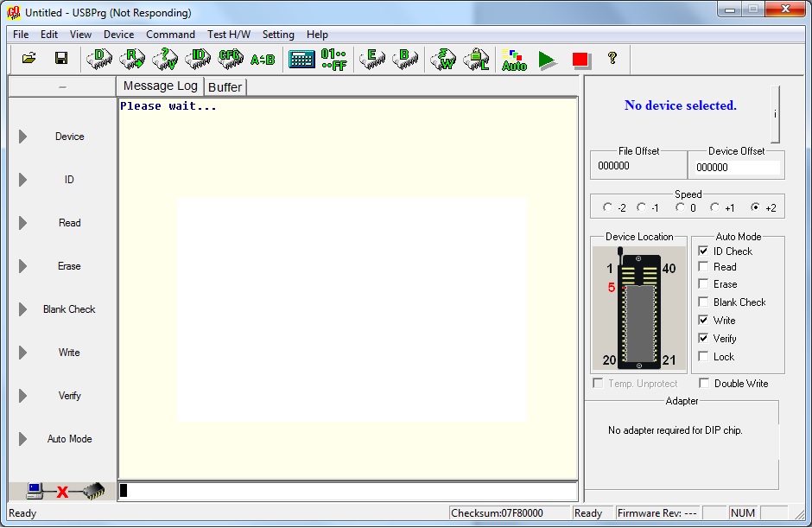
Task: Click the CFG chip toolbar icon
Action: click(x=230, y=59)
